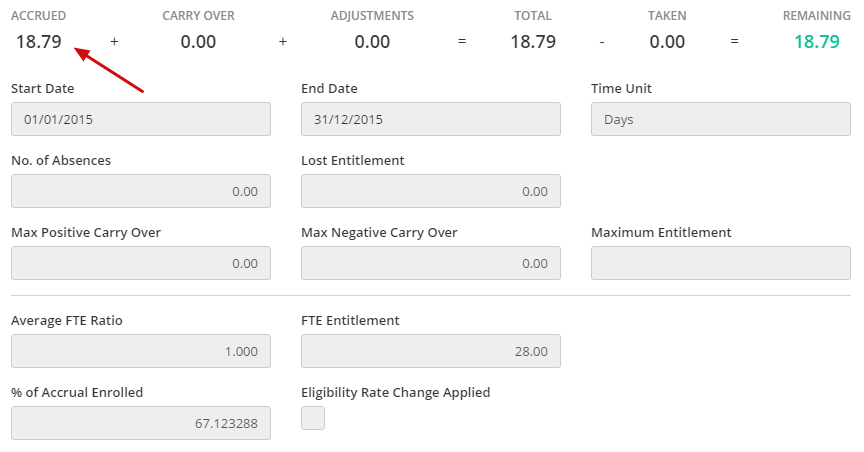Select the Adjustments value 0.00
This screenshot has height=452, width=864.
pyautogui.click(x=372, y=42)
